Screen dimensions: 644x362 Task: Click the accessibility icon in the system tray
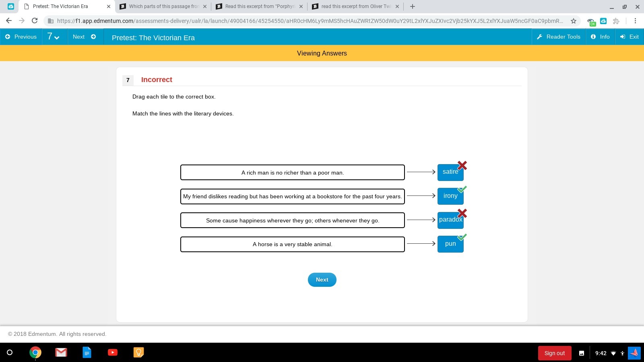(x=622, y=353)
